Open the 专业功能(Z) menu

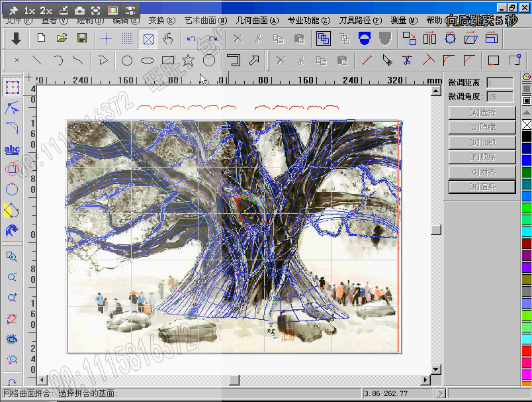309,21
